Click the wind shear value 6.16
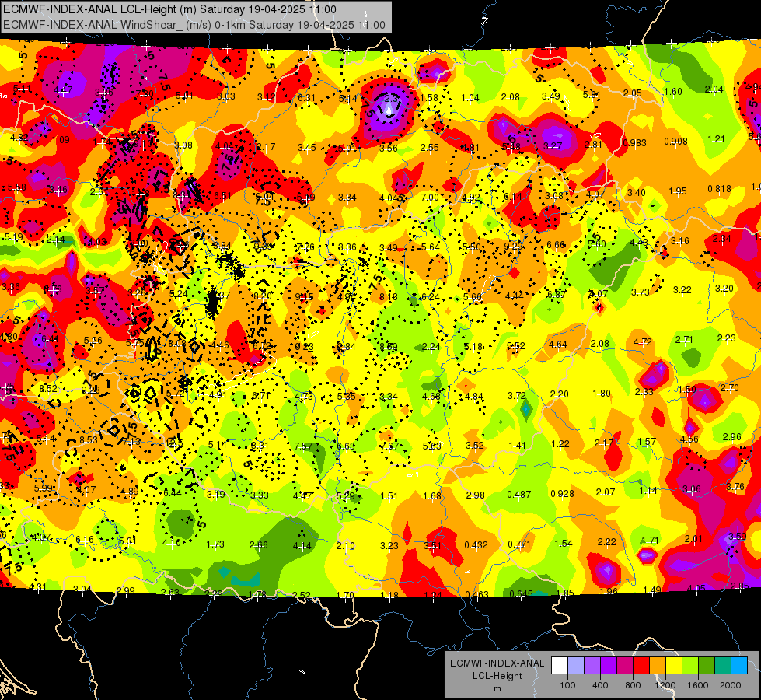The width and height of the screenshot is (761, 700). pyautogui.click(x=85, y=540)
